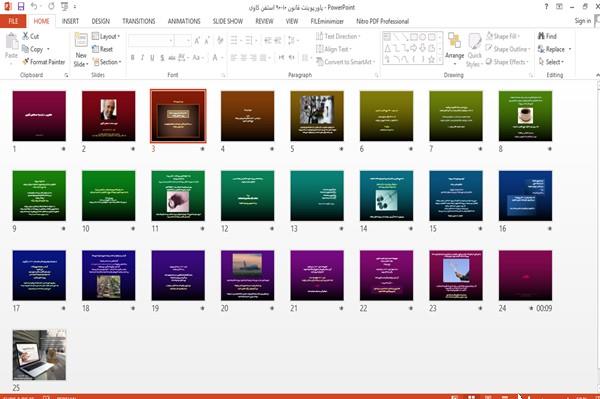Image resolution: width=600 pixels, height=399 pixels.
Task: Select slide 11 thumbnail
Action: [178, 195]
